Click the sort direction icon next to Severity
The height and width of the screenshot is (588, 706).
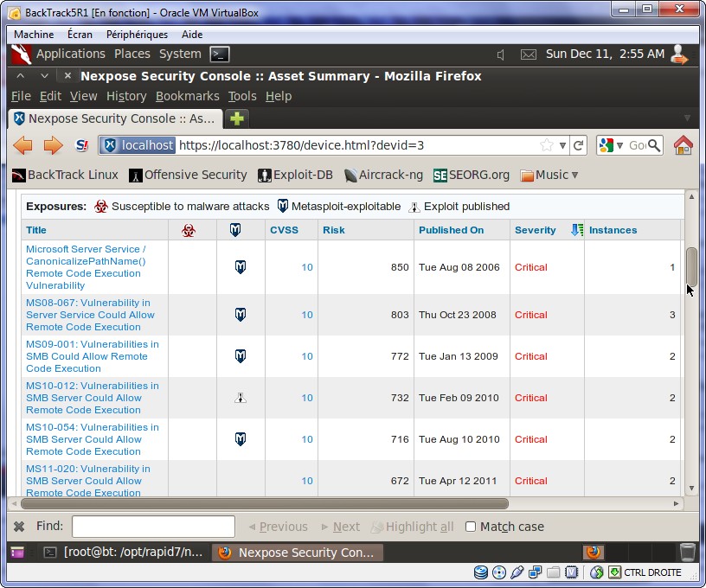[577, 230]
